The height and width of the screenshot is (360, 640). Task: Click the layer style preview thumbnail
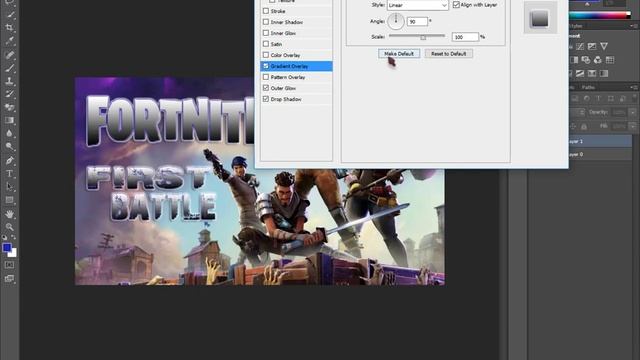click(x=540, y=18)
